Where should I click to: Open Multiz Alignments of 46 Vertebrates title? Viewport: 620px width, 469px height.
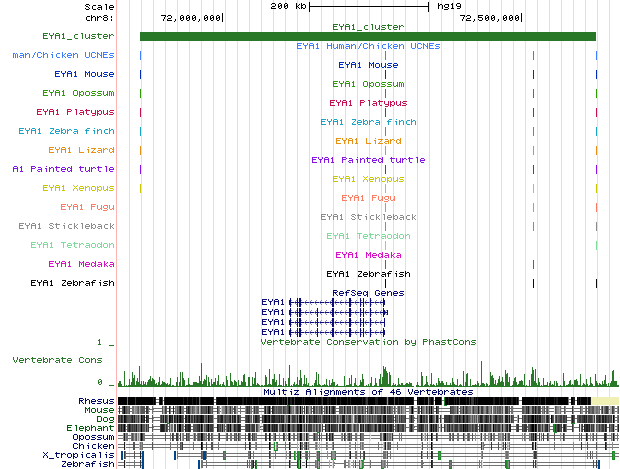pos(368,392)
